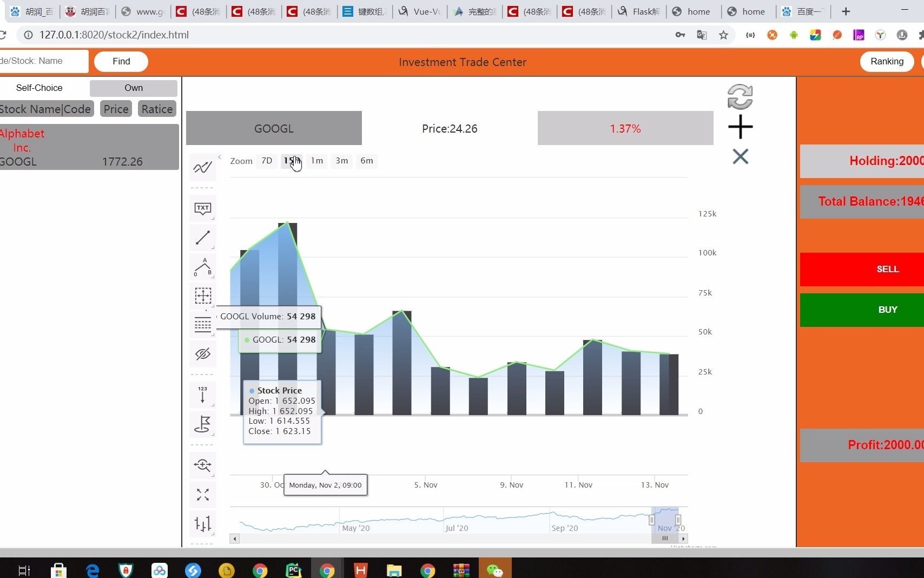Select the parallel lines Fibonacci tool
Image resolution: width=924 pixels, height=578 pixels.
(x=202, y=325)
